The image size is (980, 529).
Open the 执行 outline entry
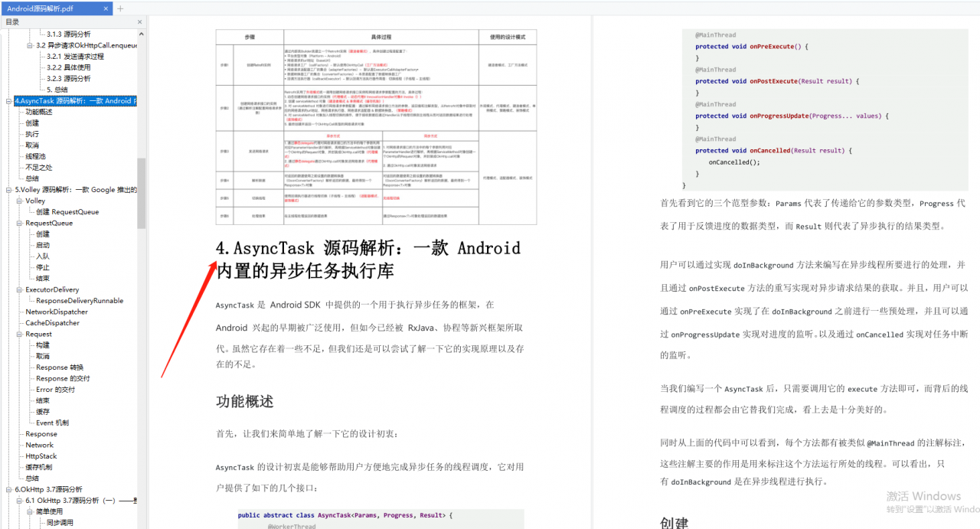(x=32, y=134)
